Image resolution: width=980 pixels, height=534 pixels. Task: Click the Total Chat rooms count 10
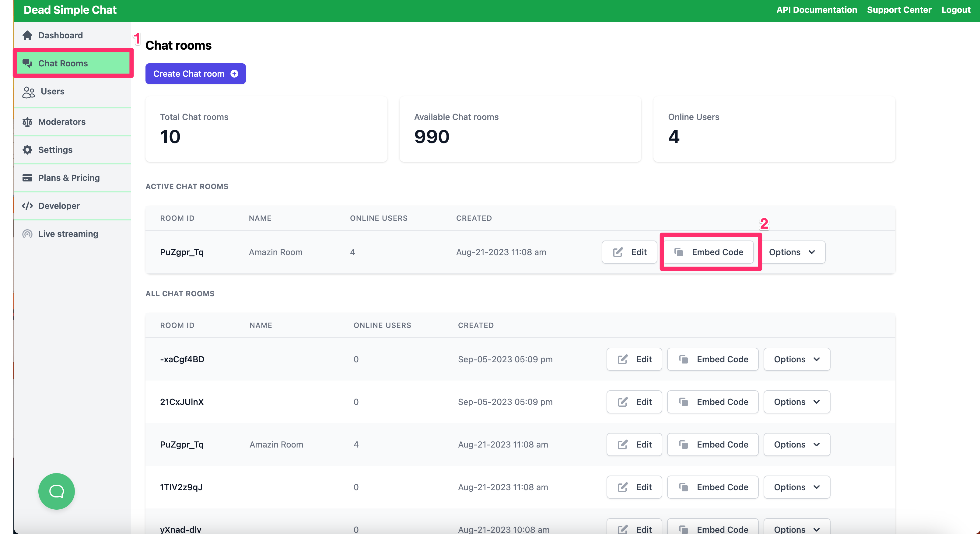170,137
